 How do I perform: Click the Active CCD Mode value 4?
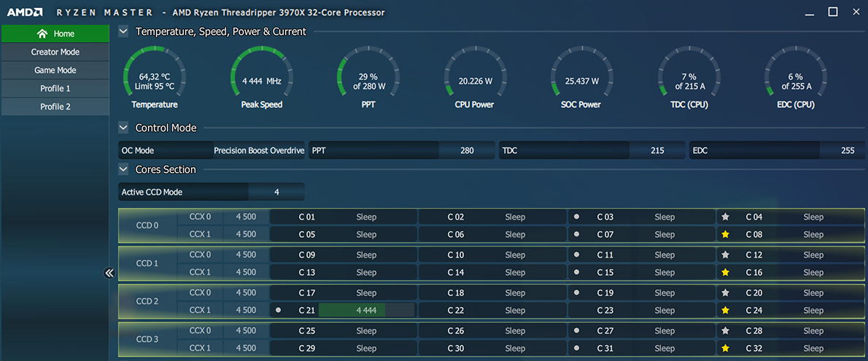click(x=276, y=192)
